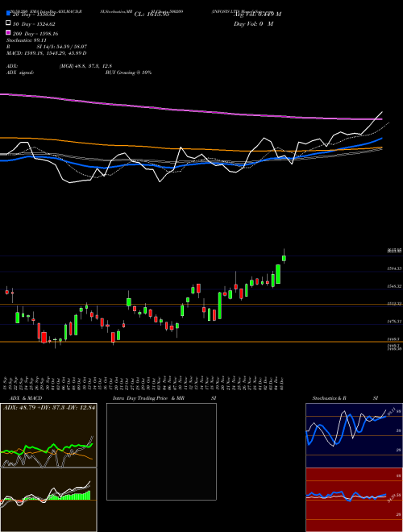Image resolution: width=403 pixels, height=532 pixels.
Task: Click the 'CL: 1615.95' closing price text
Action: (152, 15)
